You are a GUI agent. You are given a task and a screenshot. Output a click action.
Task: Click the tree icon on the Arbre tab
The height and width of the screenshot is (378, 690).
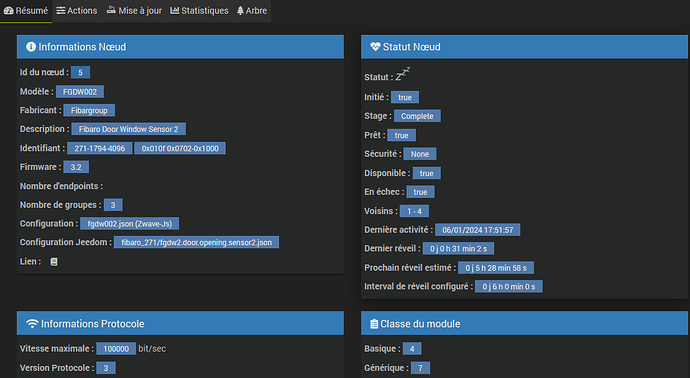tap(240, 11)
